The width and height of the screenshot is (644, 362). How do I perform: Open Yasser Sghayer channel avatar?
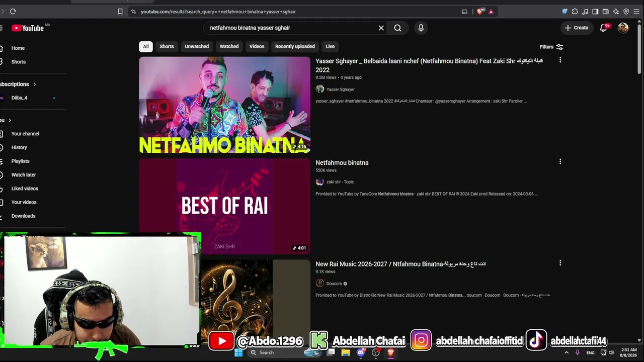tap(319, 89)
